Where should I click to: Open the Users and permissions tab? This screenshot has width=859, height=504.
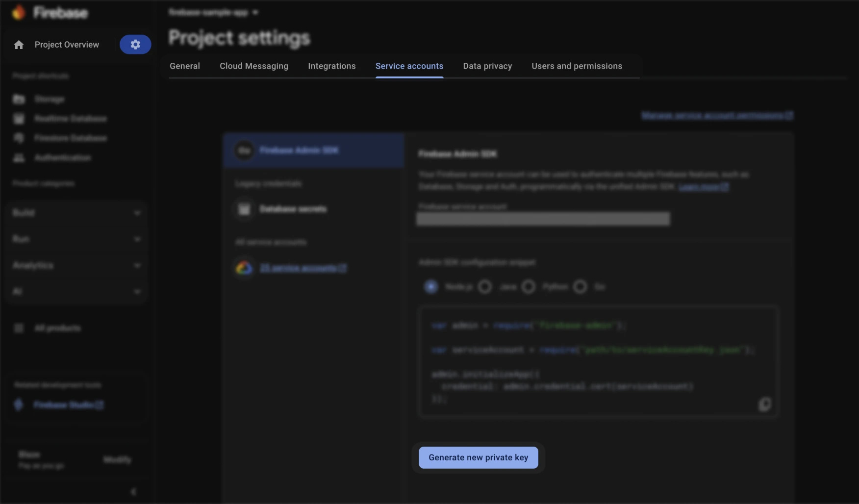(x=577, y=66)
